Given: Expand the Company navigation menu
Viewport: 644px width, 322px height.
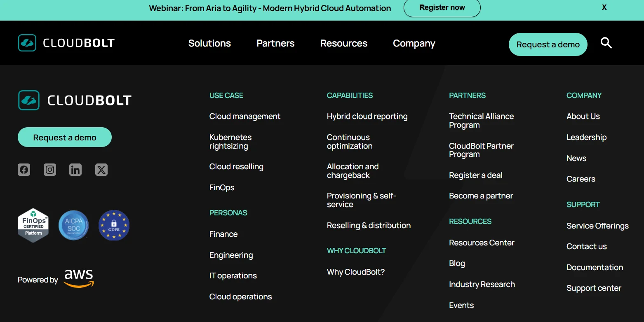Looking at the screenshot, I should coord(414,43).
